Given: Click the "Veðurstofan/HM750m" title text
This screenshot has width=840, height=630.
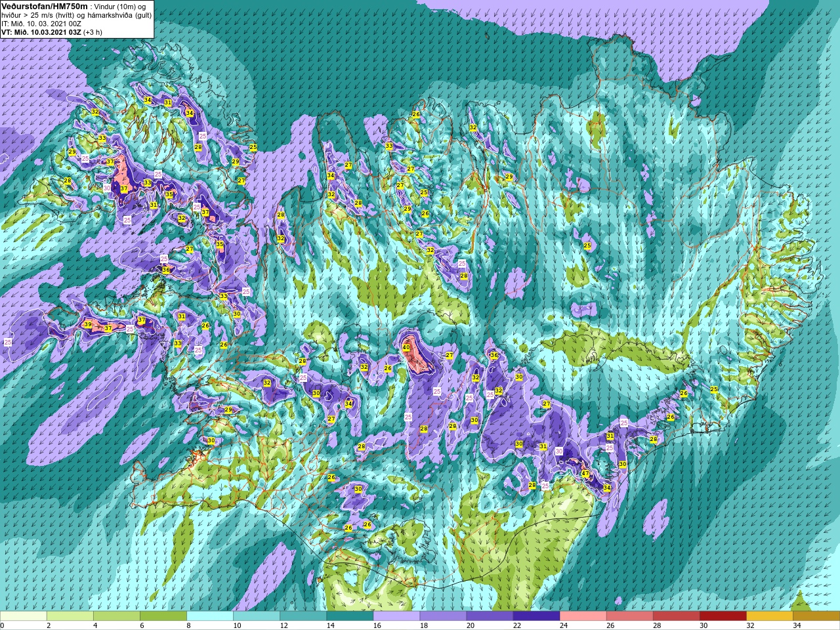Looking at the screenshot, I should (44, 6).
